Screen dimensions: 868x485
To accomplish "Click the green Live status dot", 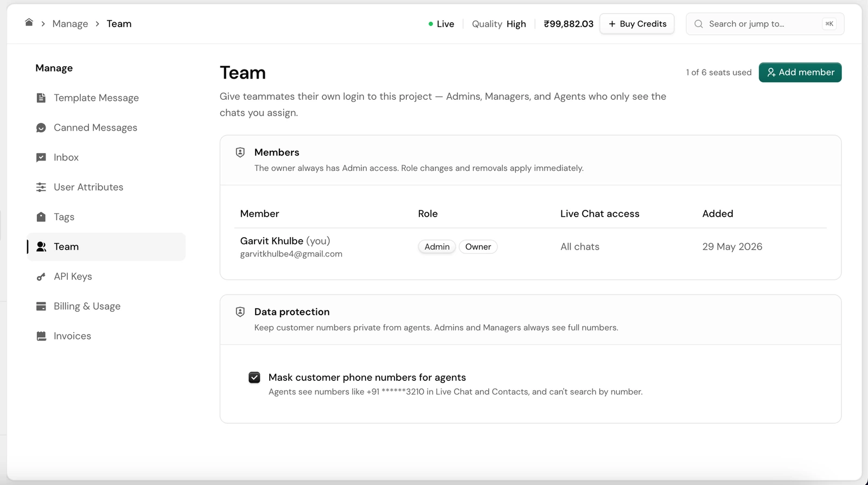I will pyautogui.click(x=431, y=24).
